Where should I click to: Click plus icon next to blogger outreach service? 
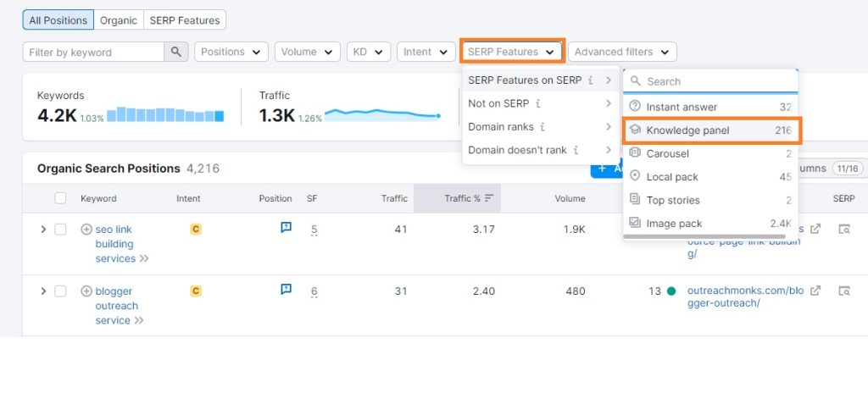86,291
